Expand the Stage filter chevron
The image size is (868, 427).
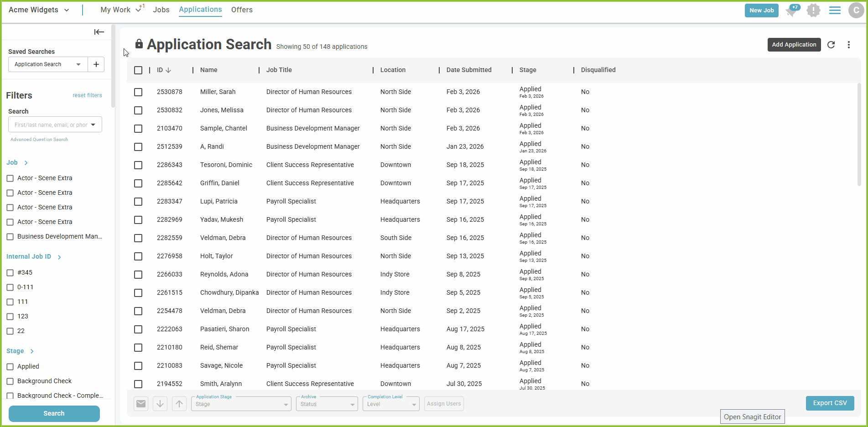32,351
